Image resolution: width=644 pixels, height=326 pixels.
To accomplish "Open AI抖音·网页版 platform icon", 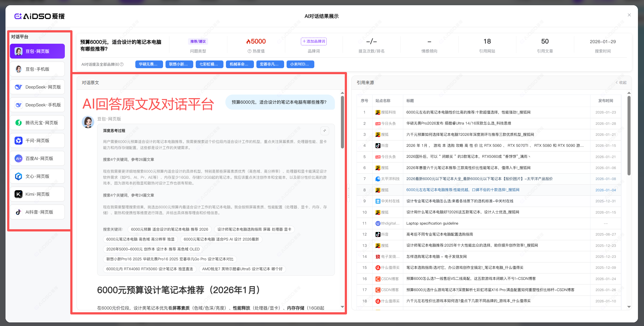I will point(18,212).
